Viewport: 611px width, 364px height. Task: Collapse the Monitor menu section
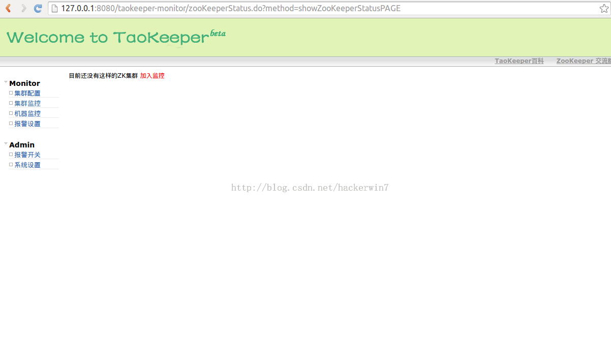pos(6,82)
